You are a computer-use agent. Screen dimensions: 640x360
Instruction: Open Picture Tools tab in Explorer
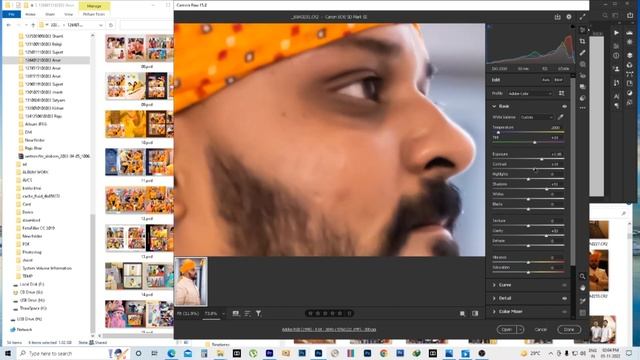point(94,14)
